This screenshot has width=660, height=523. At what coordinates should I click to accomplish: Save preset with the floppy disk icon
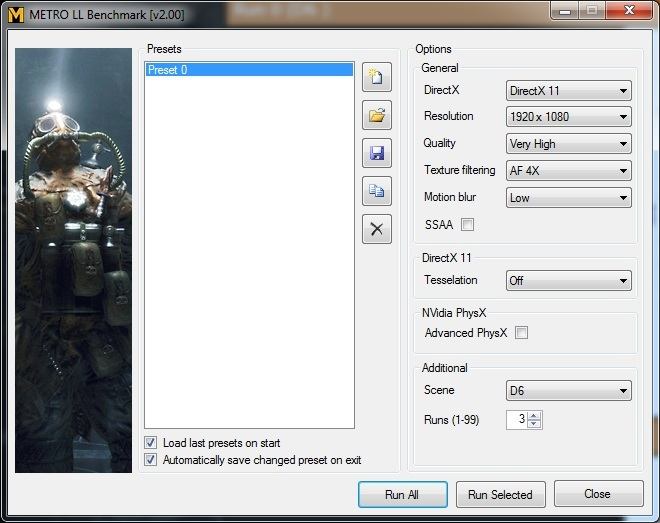[377, 153]
